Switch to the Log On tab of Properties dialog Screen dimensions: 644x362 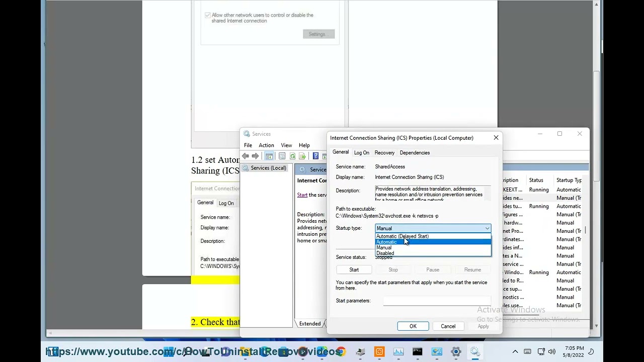pos(361,153)
